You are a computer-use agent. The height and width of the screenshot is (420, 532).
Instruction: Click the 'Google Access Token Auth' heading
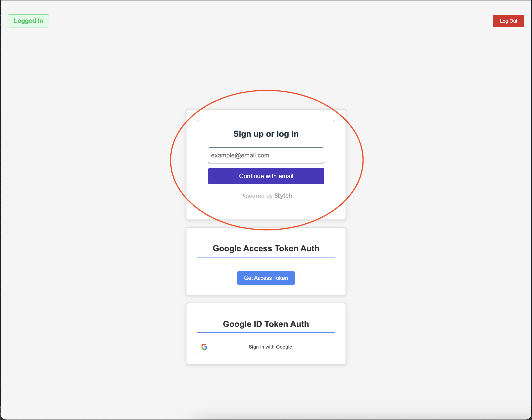click(266, 248)
